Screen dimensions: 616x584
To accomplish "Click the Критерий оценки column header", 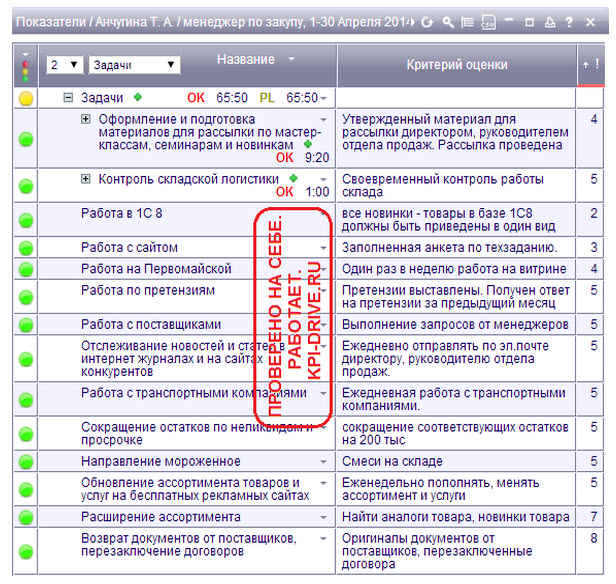I will (x=457, y=65).
